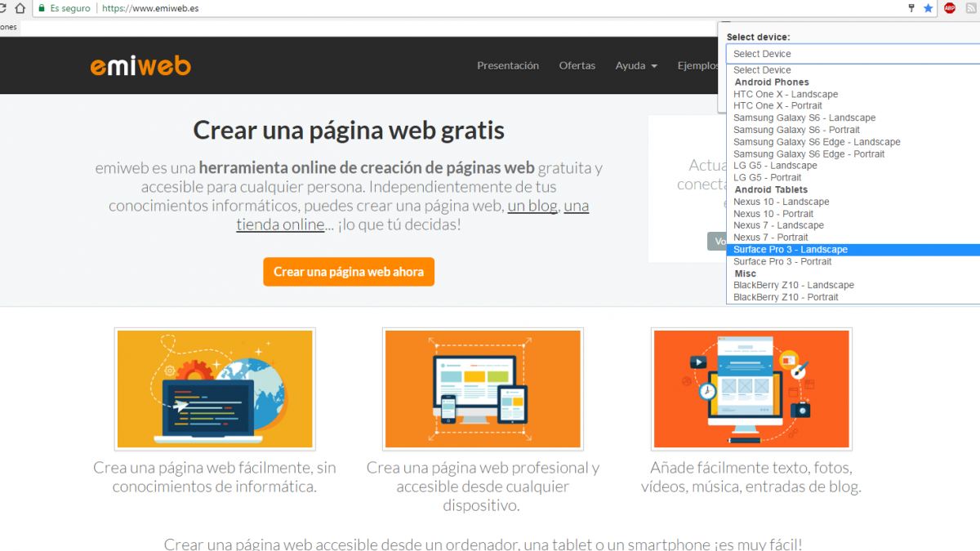Click the browser home icon
The image size is (980, 551).
coord(20,8)
